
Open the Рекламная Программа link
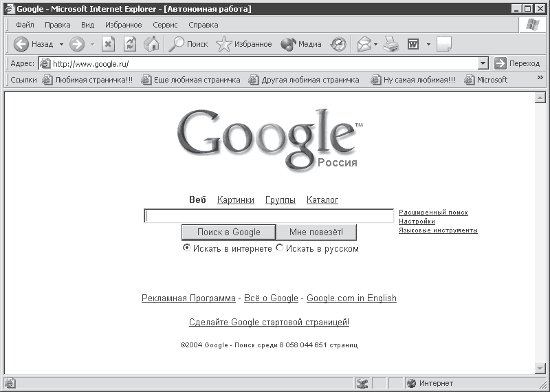coord(188,298)
